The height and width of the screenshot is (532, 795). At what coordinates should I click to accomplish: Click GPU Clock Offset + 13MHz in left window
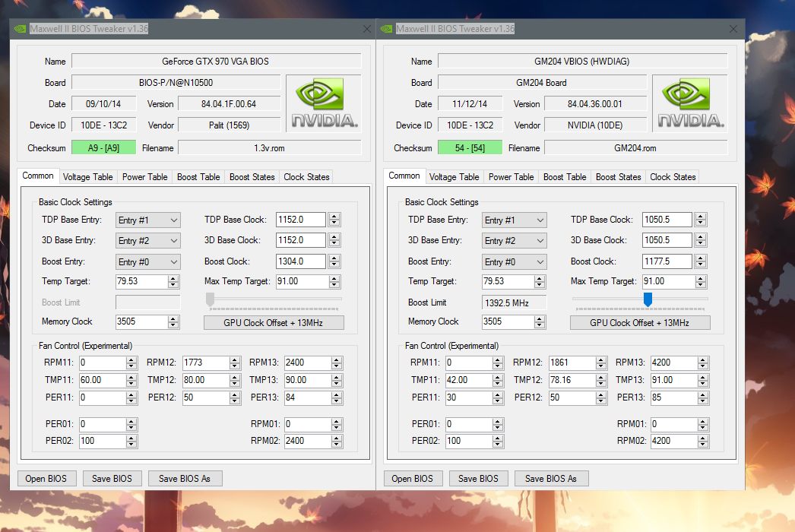coord(274,323)
